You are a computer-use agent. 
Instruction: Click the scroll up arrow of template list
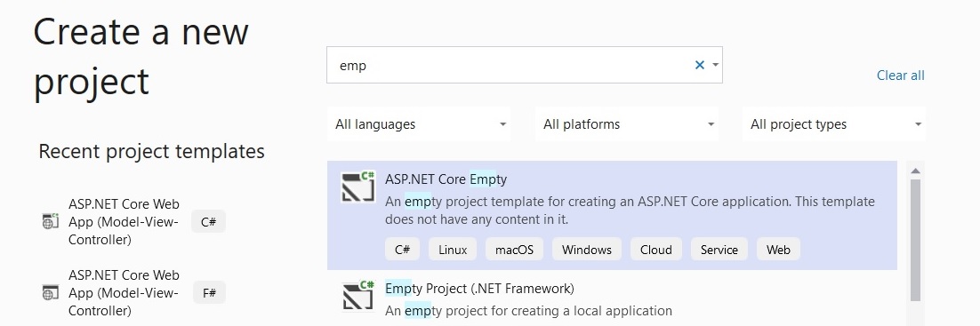click(x=916, y=171)
